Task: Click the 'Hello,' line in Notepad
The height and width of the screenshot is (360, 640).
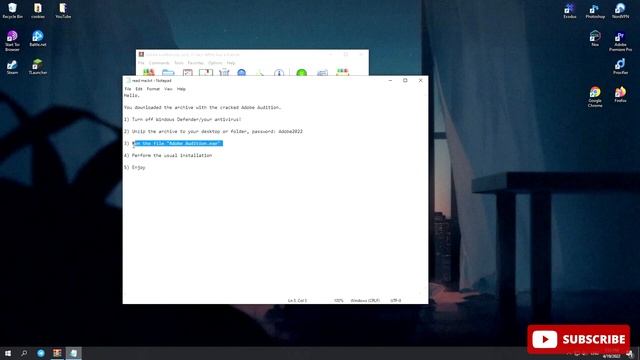Action: click(132, 96)
